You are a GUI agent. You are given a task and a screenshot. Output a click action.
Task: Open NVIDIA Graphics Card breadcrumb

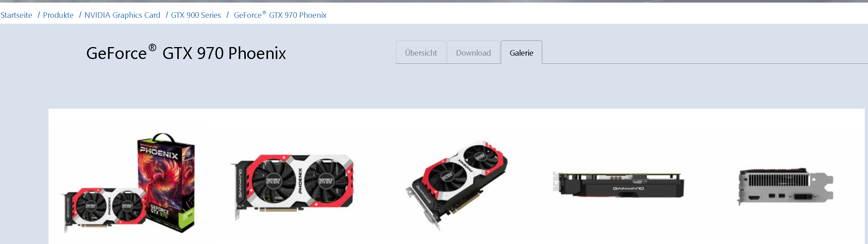click(122, 15)
